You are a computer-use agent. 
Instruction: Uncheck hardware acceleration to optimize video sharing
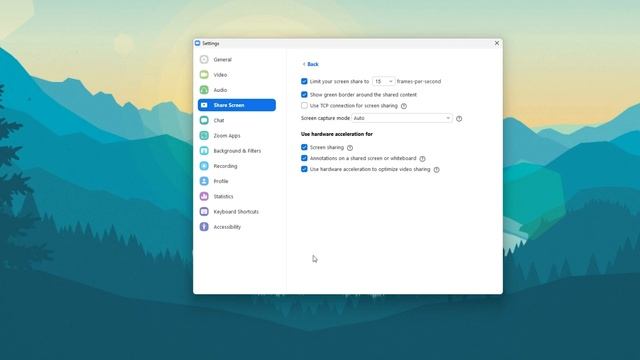pyautogui.click(x=304, y=169)
